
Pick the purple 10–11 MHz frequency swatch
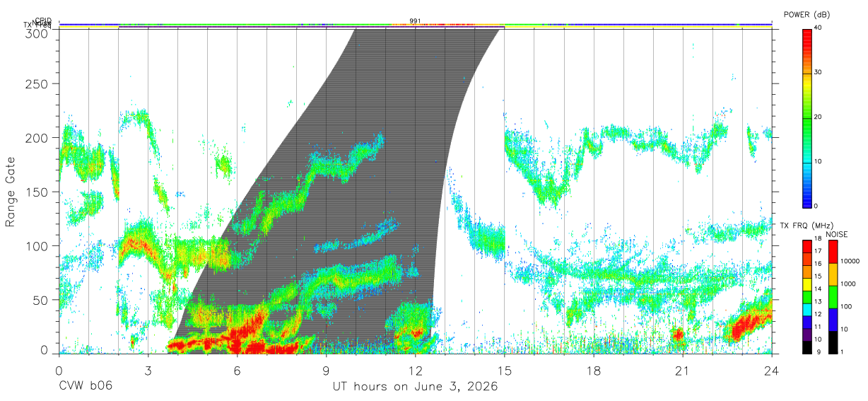[x=807, y=334]
